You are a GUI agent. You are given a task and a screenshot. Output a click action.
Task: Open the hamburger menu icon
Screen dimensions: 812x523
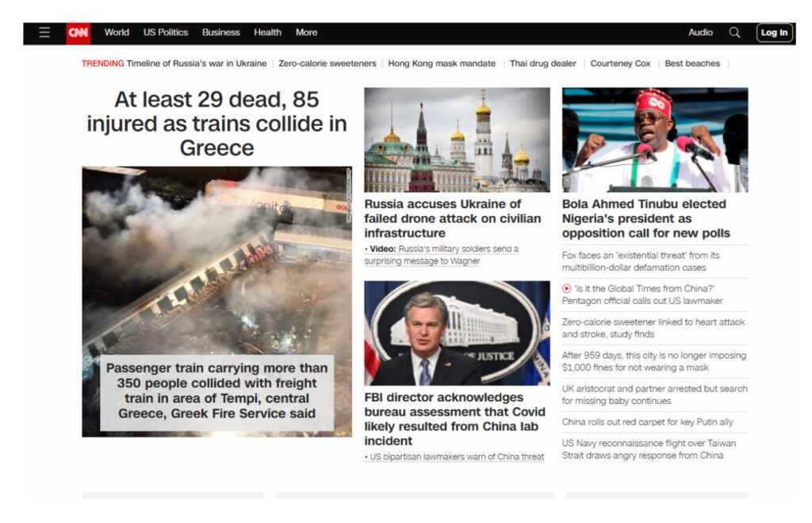pos(44,33)
